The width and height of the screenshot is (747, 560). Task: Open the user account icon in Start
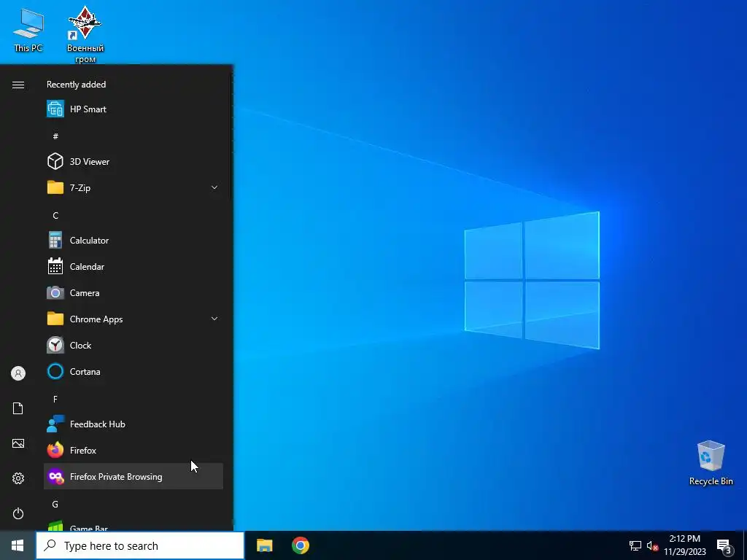tap(18, 373)
